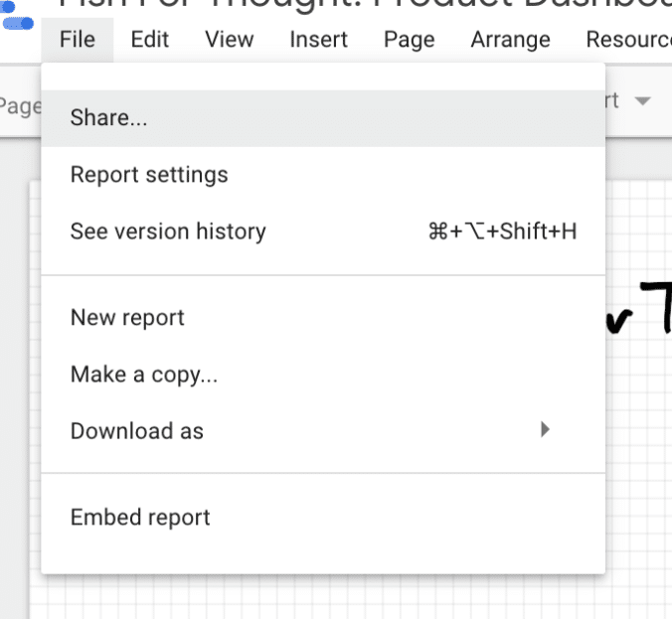Choose Share... from File menu
672x619 pixels.
[x=323, y=118]
